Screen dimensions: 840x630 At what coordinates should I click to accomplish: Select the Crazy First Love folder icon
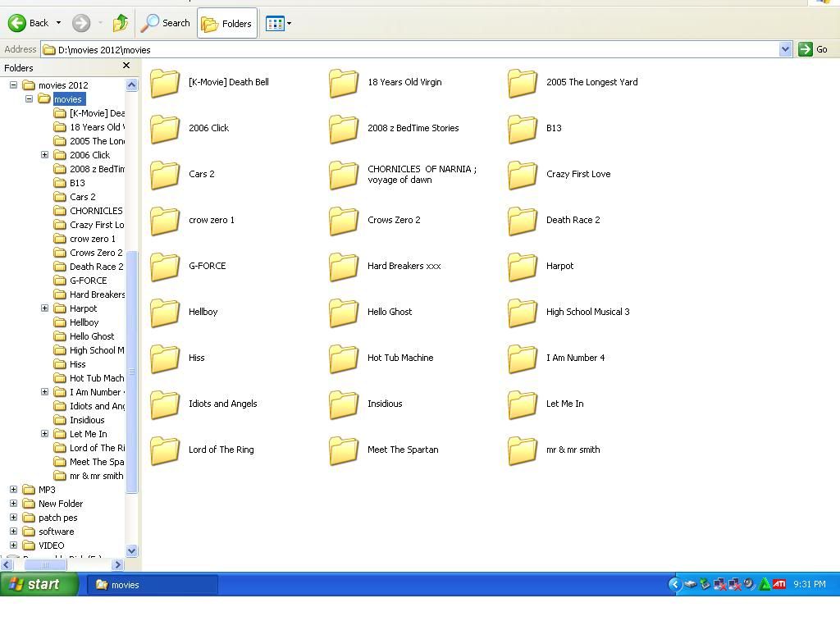(x=523, y=176)
